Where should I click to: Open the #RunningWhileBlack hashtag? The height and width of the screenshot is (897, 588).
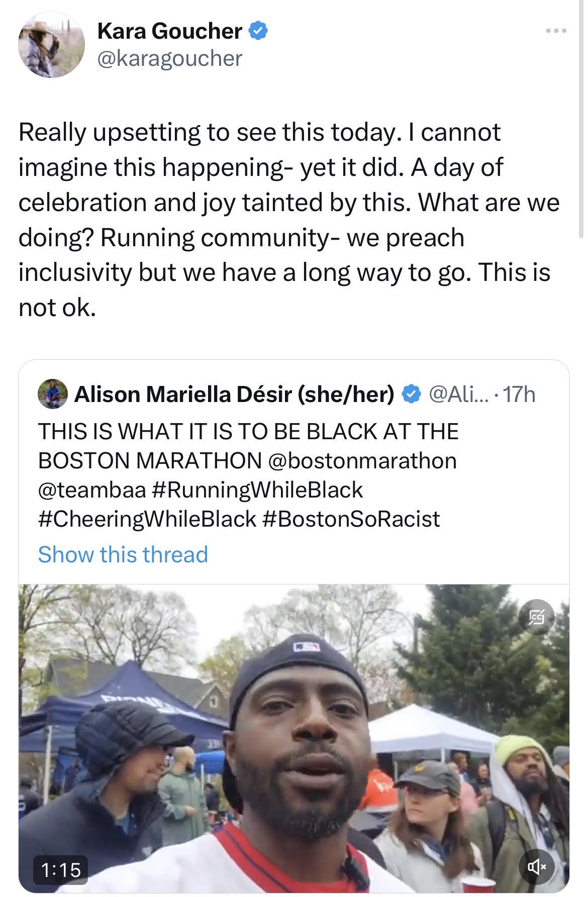256,489
